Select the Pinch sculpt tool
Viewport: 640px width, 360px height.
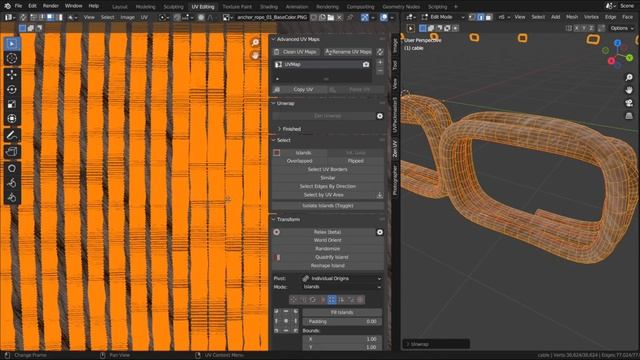tap(12, 198)
